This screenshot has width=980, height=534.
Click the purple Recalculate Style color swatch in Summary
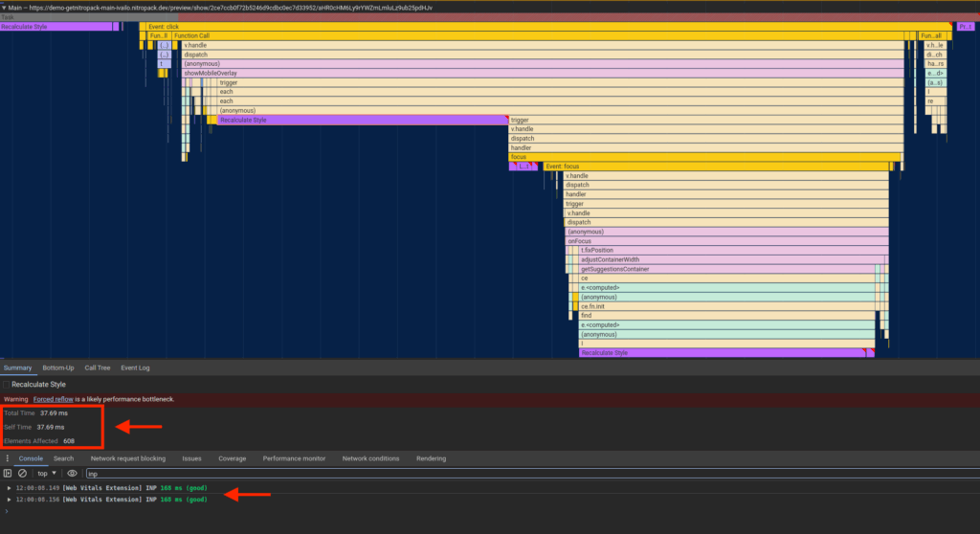point(6,385)
